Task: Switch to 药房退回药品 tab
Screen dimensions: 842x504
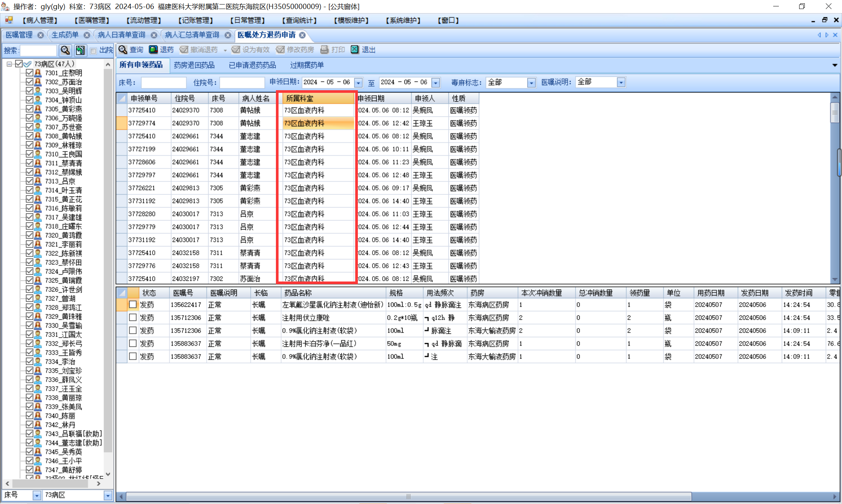Action: pyautogui.click(x=194, y=65)
